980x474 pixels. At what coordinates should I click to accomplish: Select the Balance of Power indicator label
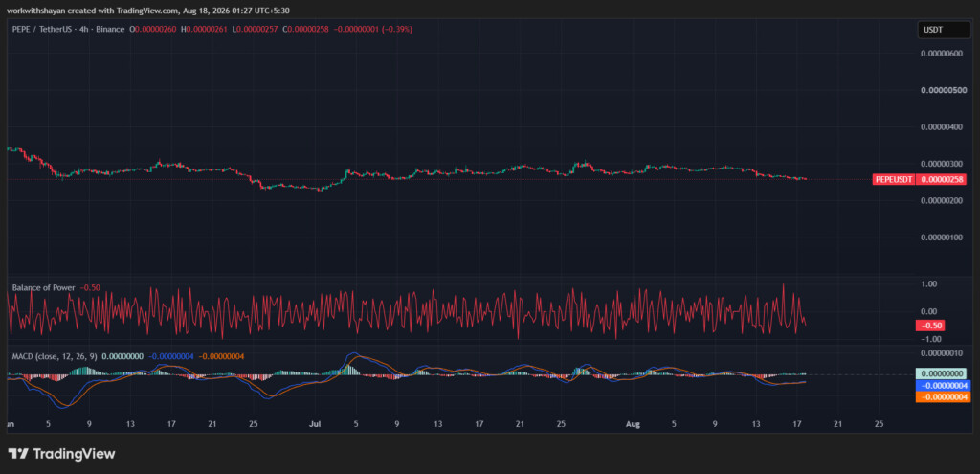(44, 287)
